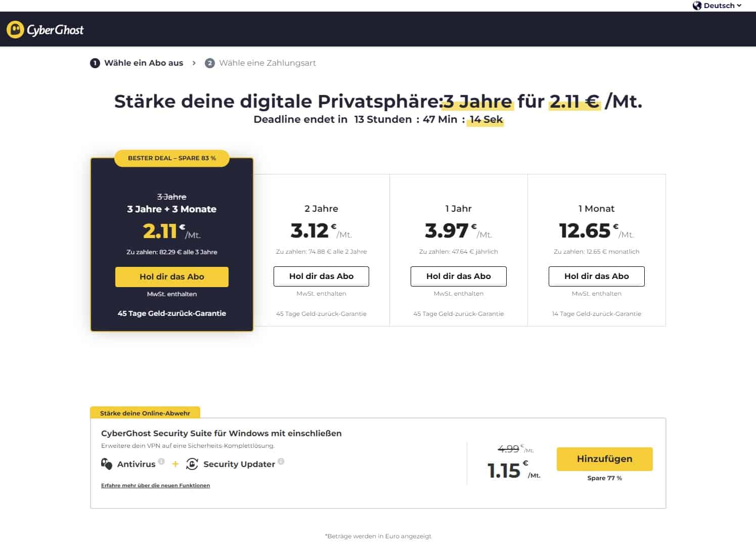
Task: Click the info icon next to Security Updater
Action: 281,461
